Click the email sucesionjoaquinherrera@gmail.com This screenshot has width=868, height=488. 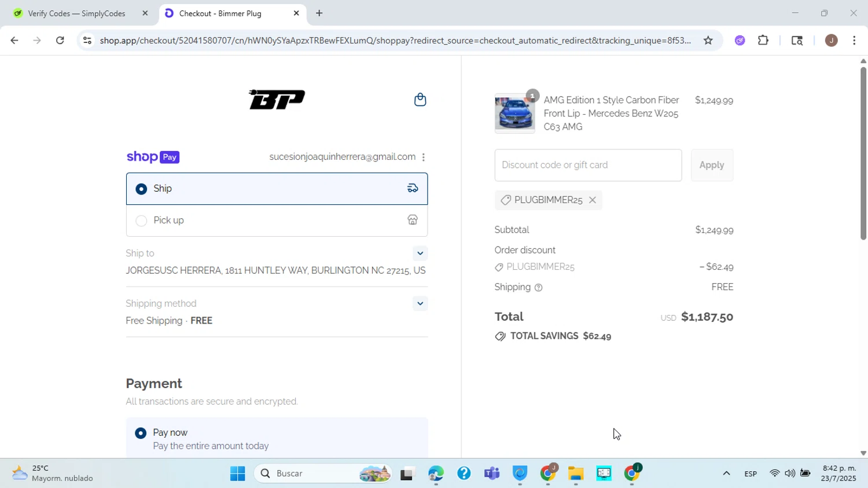click(x=342, y=157)
